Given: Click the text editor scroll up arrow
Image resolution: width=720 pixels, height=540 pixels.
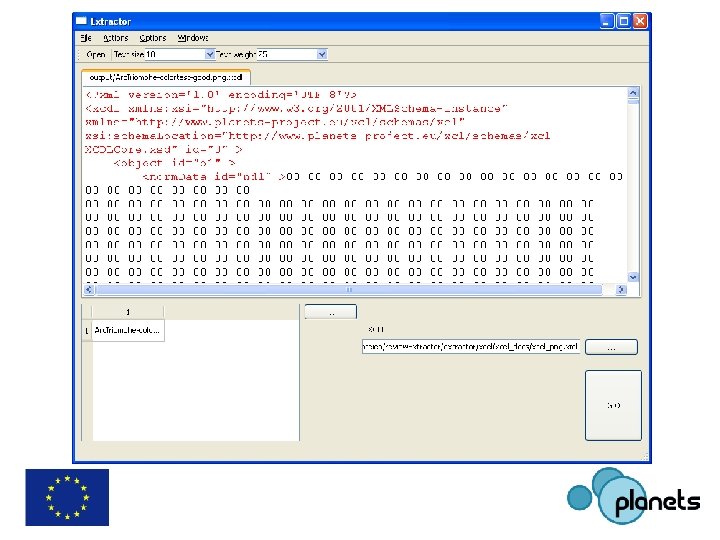Looking at the screenshot, I should (633, 93).
